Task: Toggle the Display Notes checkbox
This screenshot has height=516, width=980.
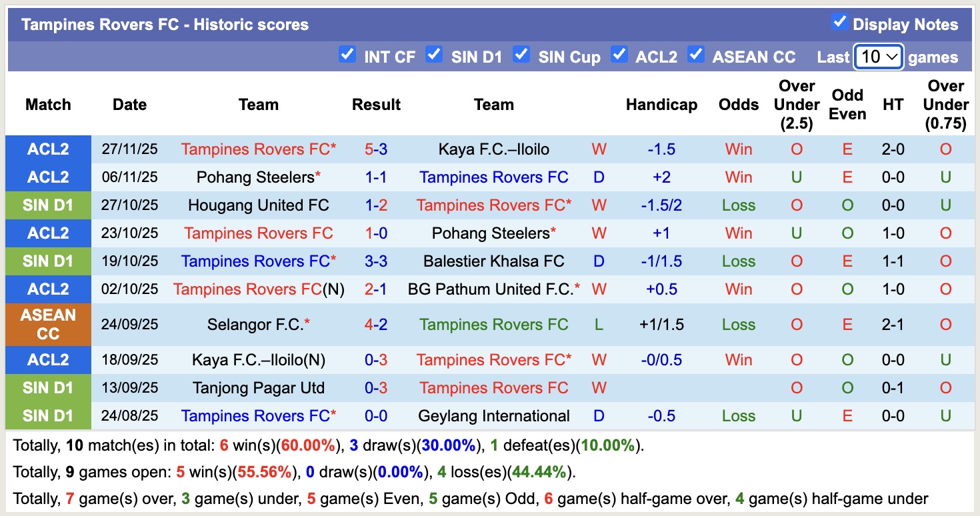Action: (839, 23)
